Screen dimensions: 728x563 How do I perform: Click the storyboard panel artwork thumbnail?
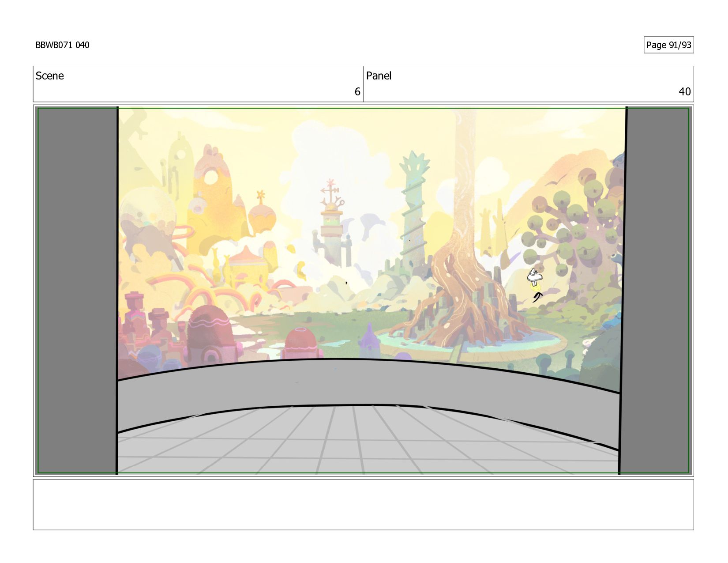(363, 291)
